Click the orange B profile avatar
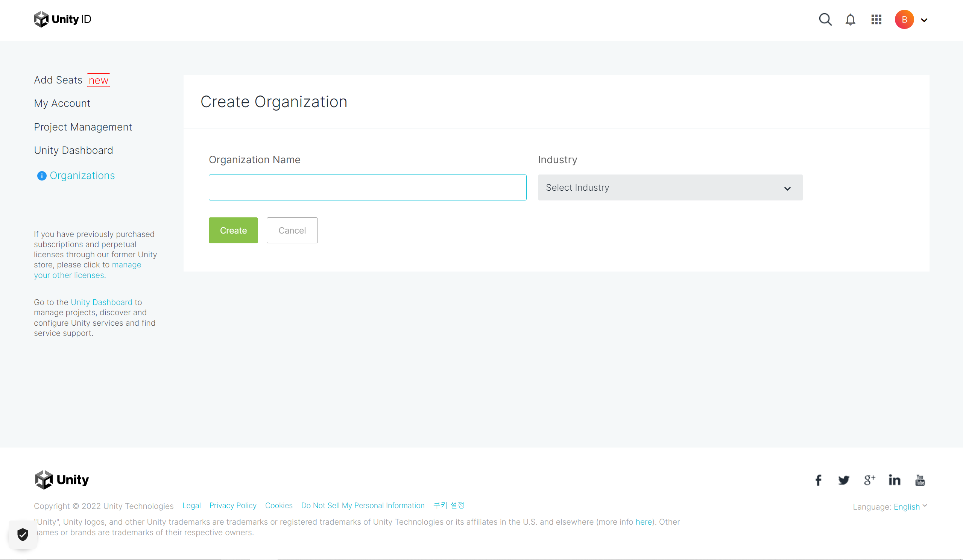This screenshot has height=560, width=963. click(x=904, y=20)
